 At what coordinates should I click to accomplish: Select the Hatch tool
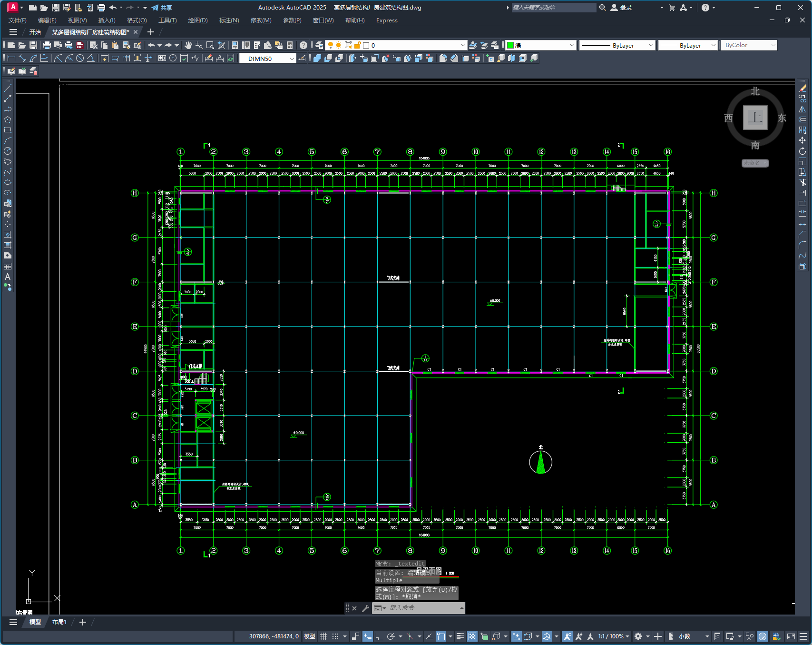point(8,235)
